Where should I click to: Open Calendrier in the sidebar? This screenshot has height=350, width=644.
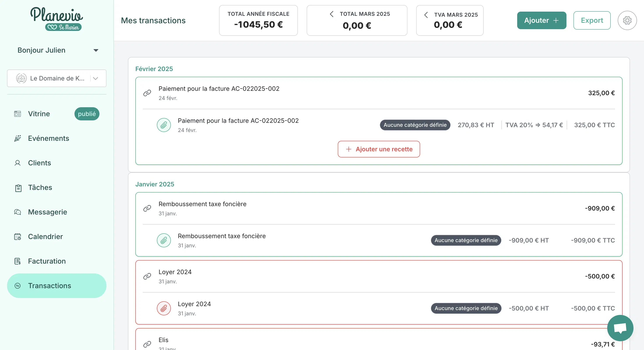click(x=57, y=237)
